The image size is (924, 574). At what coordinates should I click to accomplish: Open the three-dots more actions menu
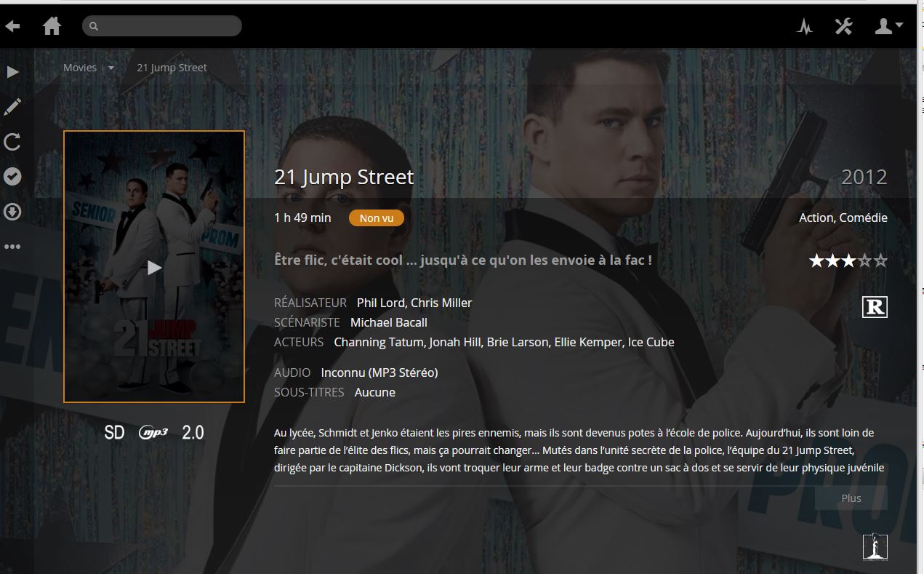tap(12, 247)
